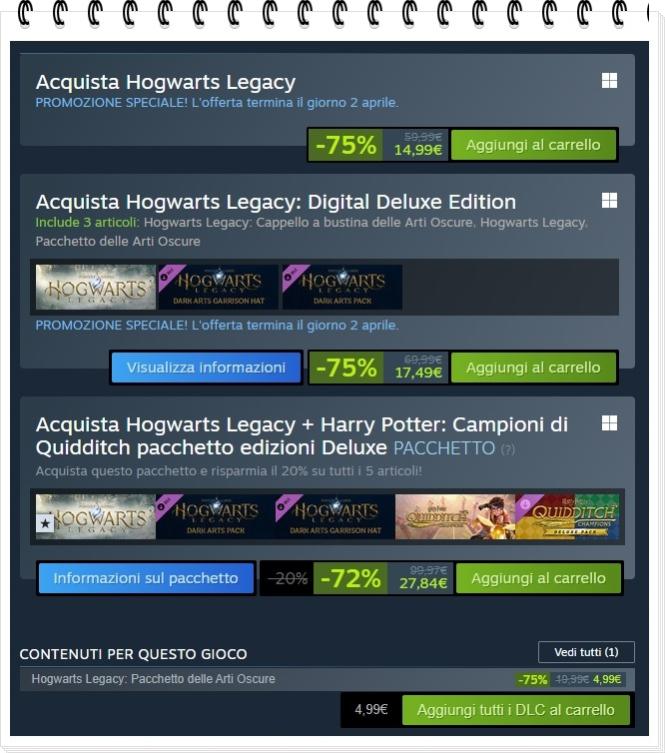
Task: Click Windows icon beside Digital Deluxe Edition
Action: click(x=609, y=200)
